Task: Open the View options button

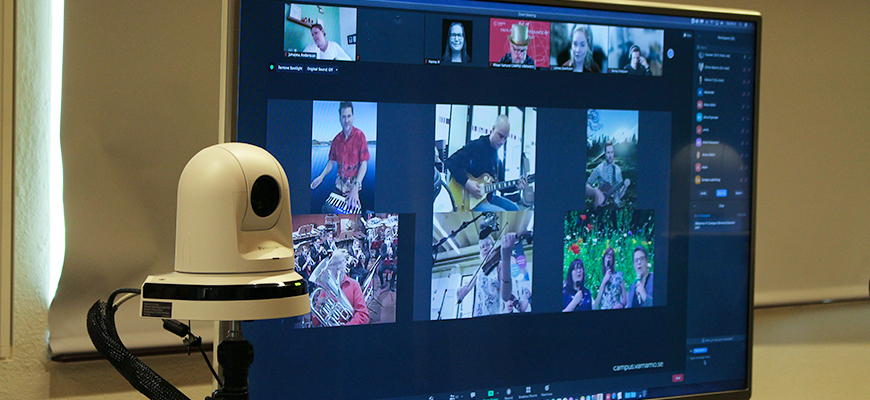Action: point(687,35)
